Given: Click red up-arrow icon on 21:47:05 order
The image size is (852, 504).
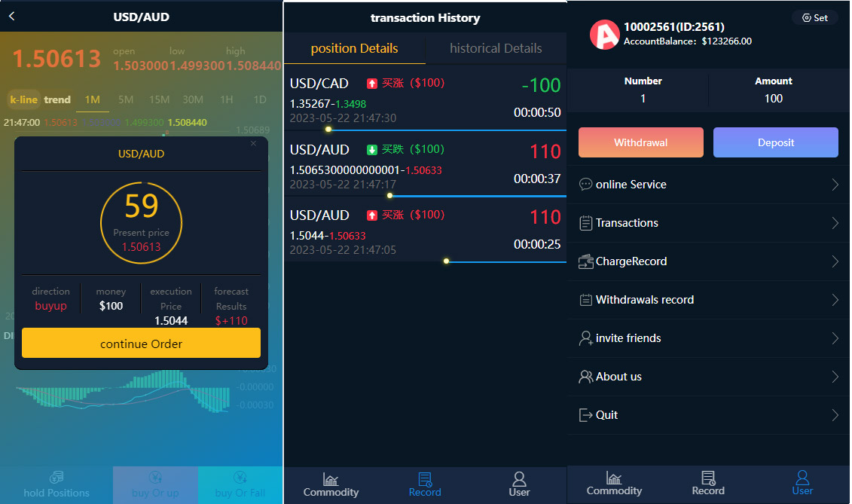Looking at the screenshot, I should pyautogui.click(x=371, y=215).
